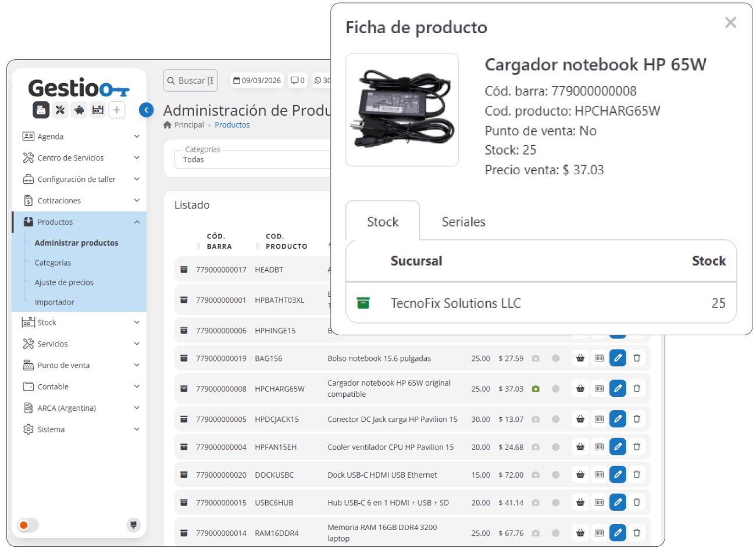The width and height of the screenshot is (756, 552).
Task: Expand the Agenda menu section
Action: tap(80, 137)
